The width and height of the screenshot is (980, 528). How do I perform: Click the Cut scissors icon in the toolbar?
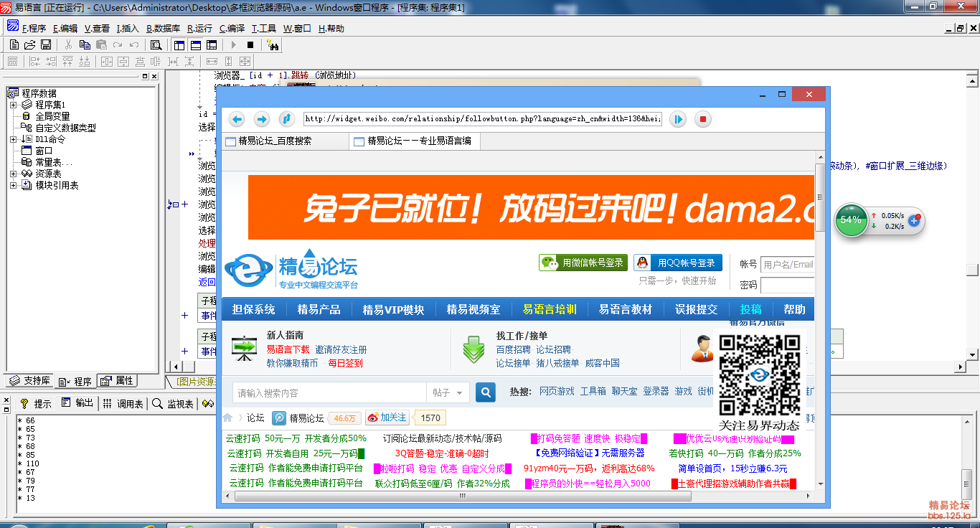coord(68,44)
